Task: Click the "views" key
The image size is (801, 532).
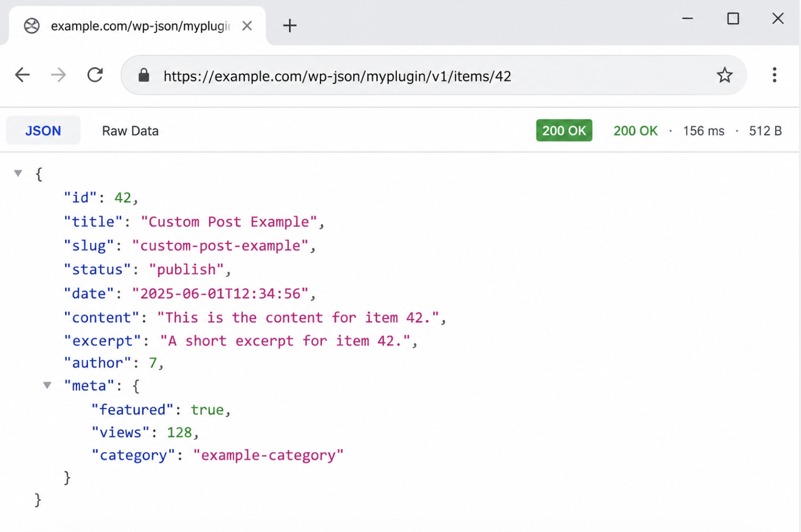Action: click(120, 432)
